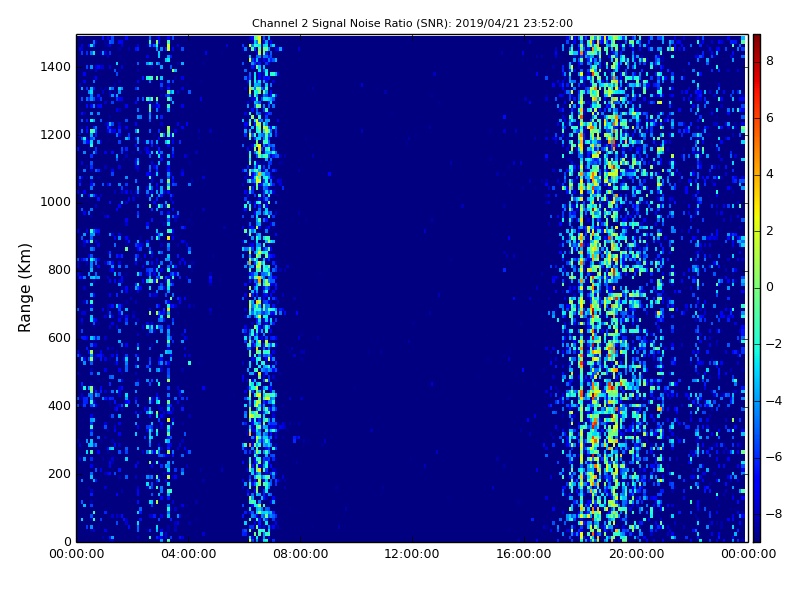The image size is (800, 600).
Task: Click the colorbar label 6
Action: click(770, 118)
